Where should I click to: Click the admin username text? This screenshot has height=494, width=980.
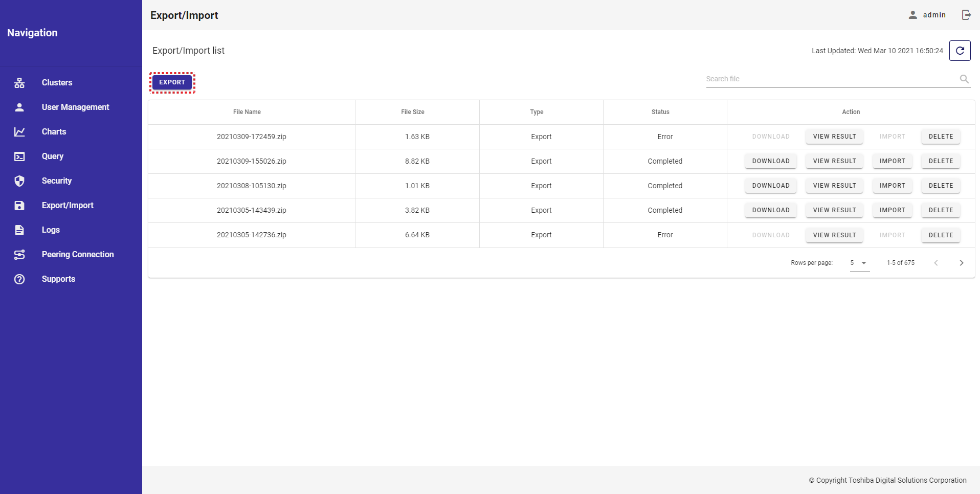[934, 15]
